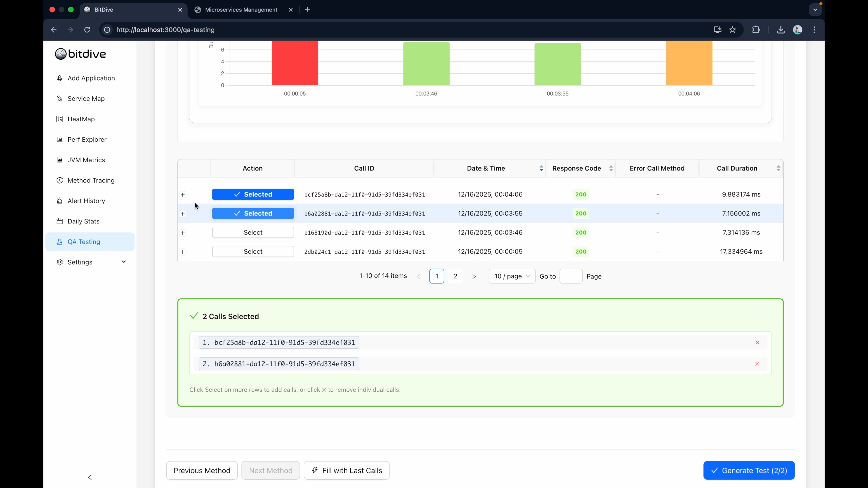Open JVM Metrics view
Image resolution: width=868 pixels, height=488 pixels.
pos(86,160)
